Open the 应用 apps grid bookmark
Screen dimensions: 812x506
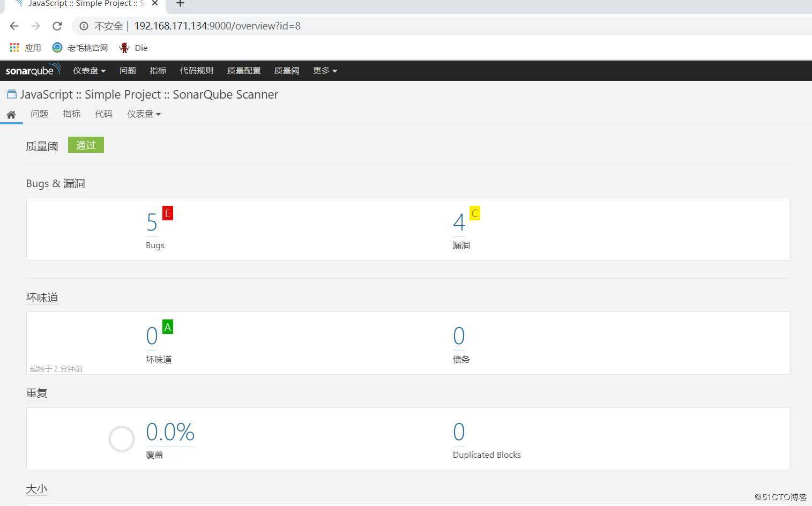pyautogui.click(x=25, y=48)
